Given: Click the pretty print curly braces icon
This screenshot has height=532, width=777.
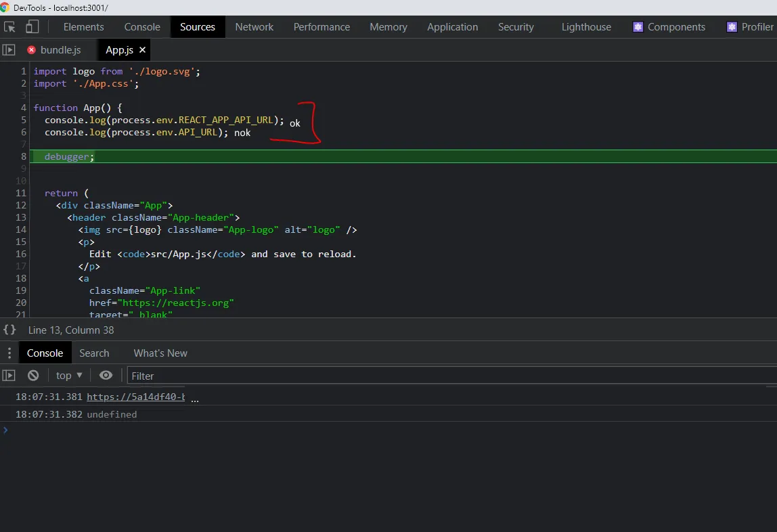Looking at the screenshot, I should pyautogui.click(x=9, y=330).
